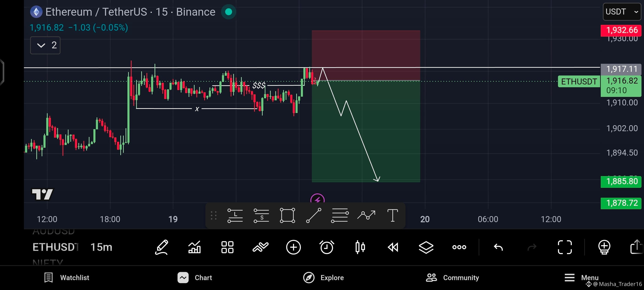Open the Menu tab
644x290 pixels.
click(x=581, y=278)
